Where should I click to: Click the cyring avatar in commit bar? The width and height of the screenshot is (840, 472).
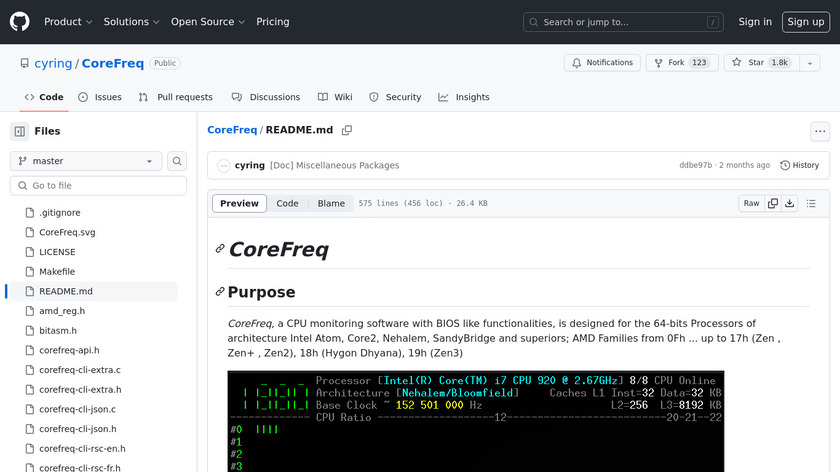(223, 166)
